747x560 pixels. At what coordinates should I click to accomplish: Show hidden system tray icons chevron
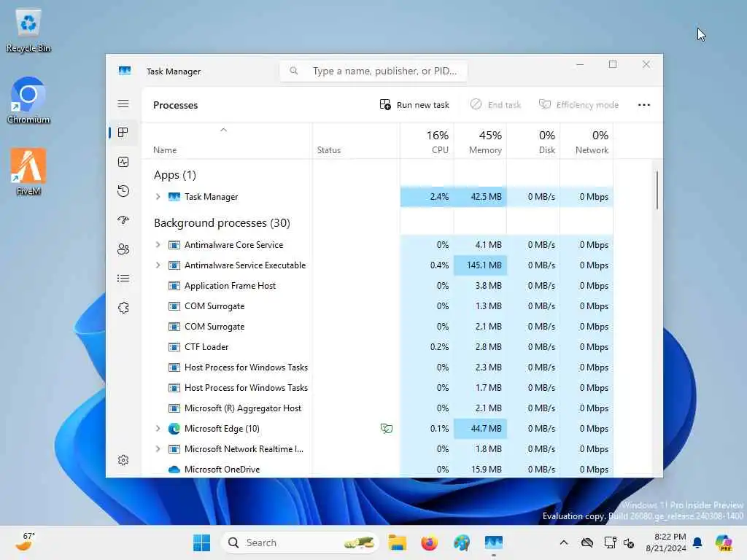tap(564, 542)
